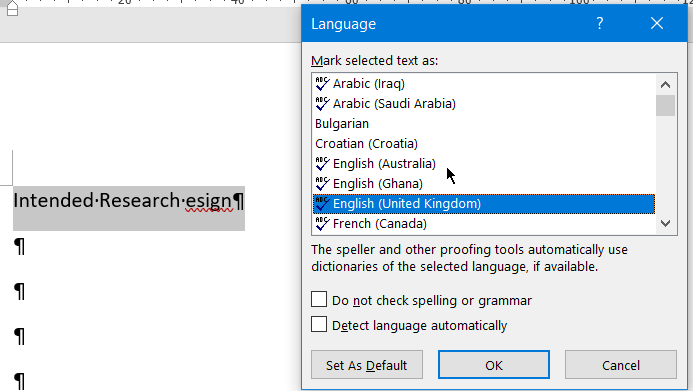
Task: Click the spell-check icon beside Arabic (Saudi Arabia)
Action: [322, 103]
